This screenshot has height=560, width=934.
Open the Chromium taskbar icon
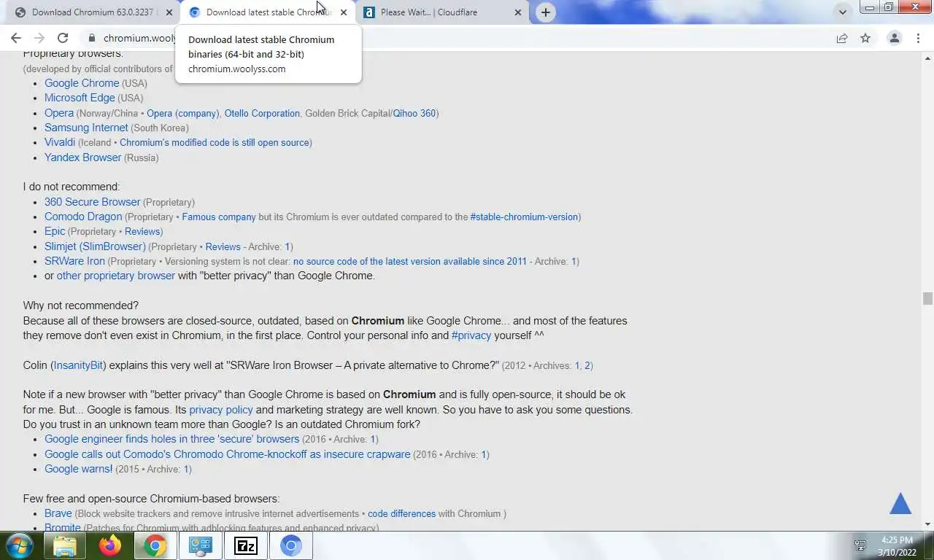[x=291, y=545]
